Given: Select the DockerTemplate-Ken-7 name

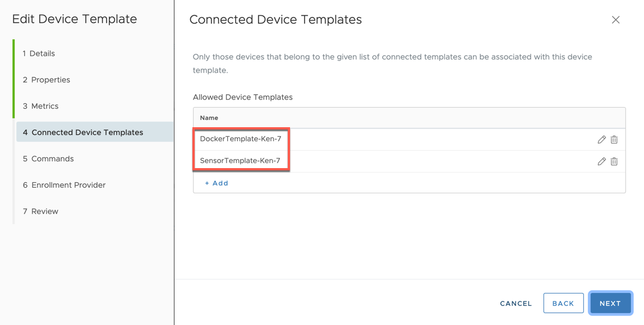Looking at the screenshot, I should pyautogui.click(x=241, y=139).
